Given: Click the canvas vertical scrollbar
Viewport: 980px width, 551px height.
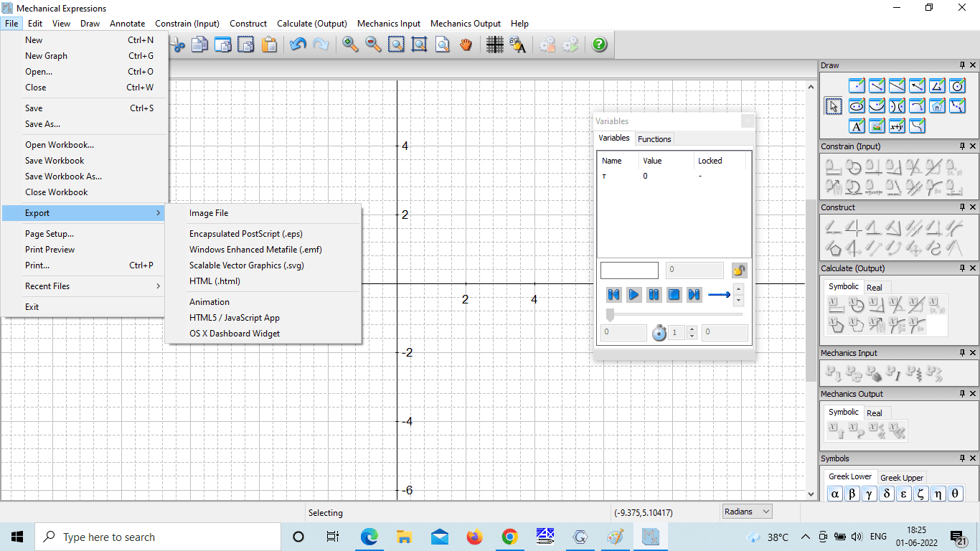Looking at the screenshot, I should click(811, 290).
